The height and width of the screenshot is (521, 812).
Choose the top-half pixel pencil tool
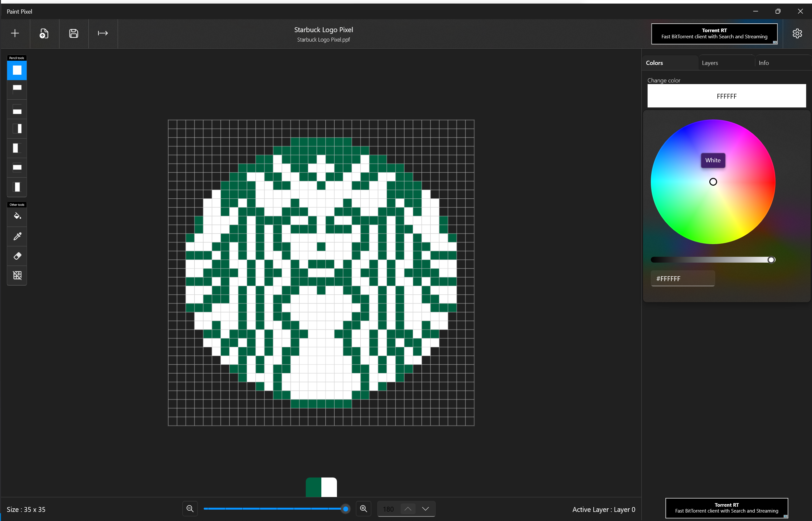click(17, 89)
